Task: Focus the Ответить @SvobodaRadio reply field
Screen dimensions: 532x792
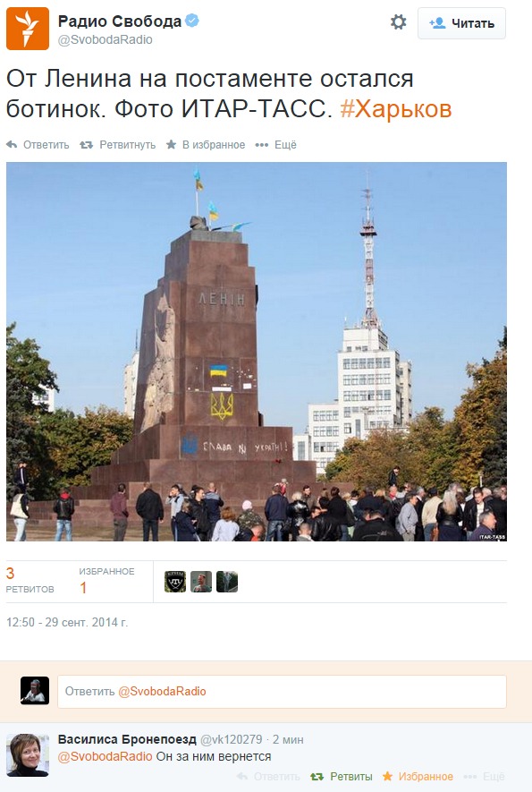Action: pos(282,692)
